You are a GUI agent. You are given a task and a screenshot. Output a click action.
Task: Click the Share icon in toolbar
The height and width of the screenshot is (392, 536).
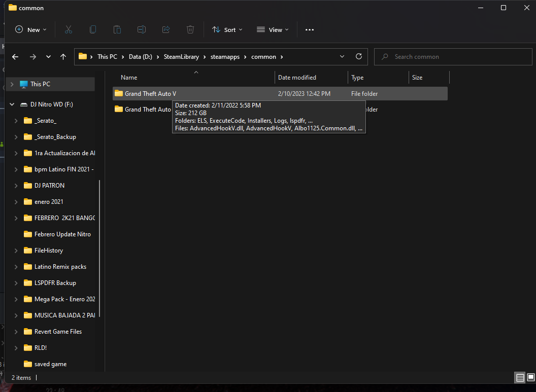166,29
